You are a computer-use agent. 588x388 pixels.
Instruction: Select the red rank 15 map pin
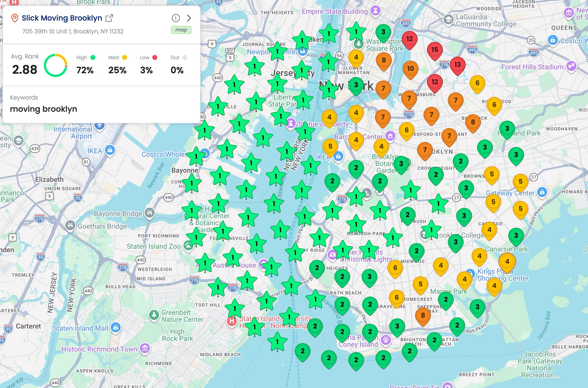point(435,50)
